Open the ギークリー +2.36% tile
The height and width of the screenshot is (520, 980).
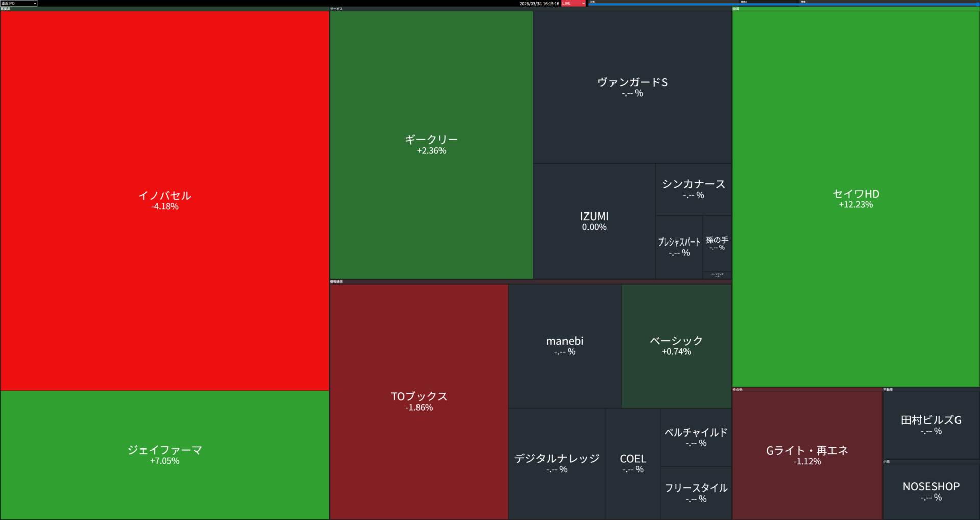431,145
